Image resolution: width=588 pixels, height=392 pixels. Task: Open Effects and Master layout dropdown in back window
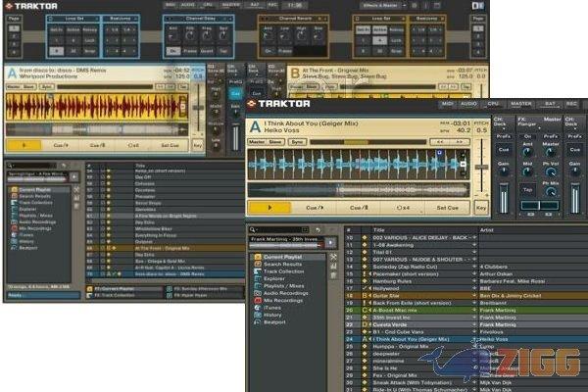click(x=383, y=6)
